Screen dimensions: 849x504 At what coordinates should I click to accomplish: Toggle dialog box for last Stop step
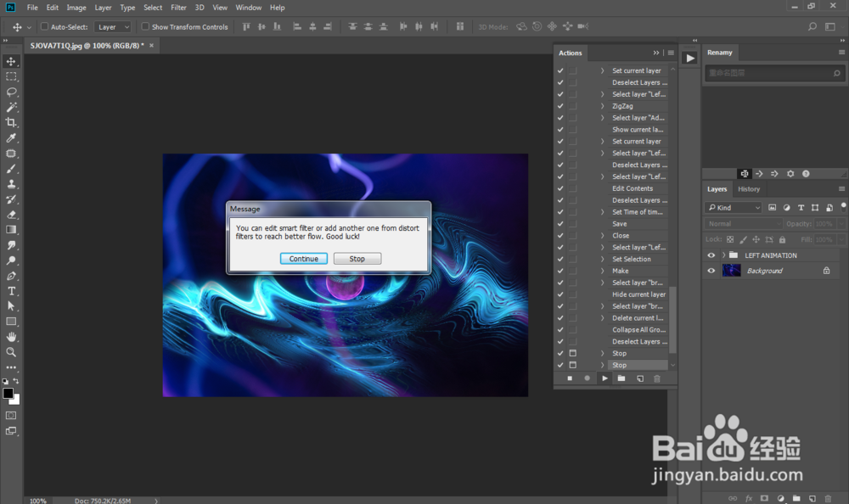[573, 365]
